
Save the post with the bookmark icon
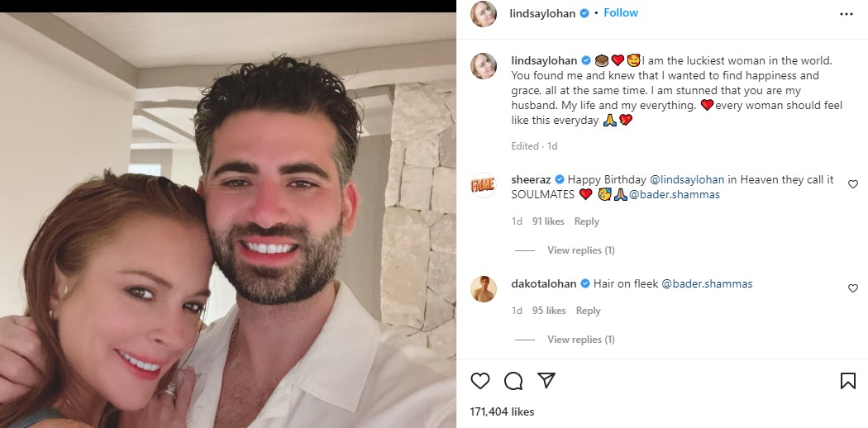click(847, 380)
